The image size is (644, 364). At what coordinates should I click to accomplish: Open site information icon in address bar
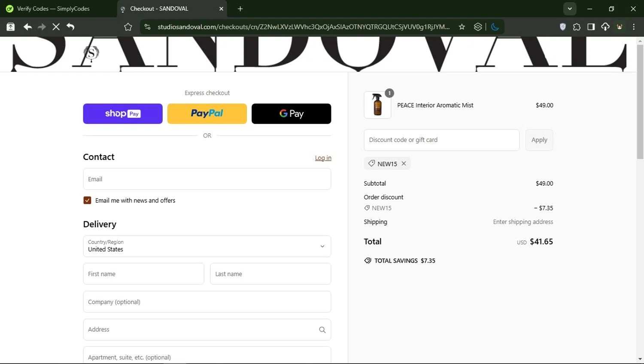pyautogui.click(x=147, y=27)
